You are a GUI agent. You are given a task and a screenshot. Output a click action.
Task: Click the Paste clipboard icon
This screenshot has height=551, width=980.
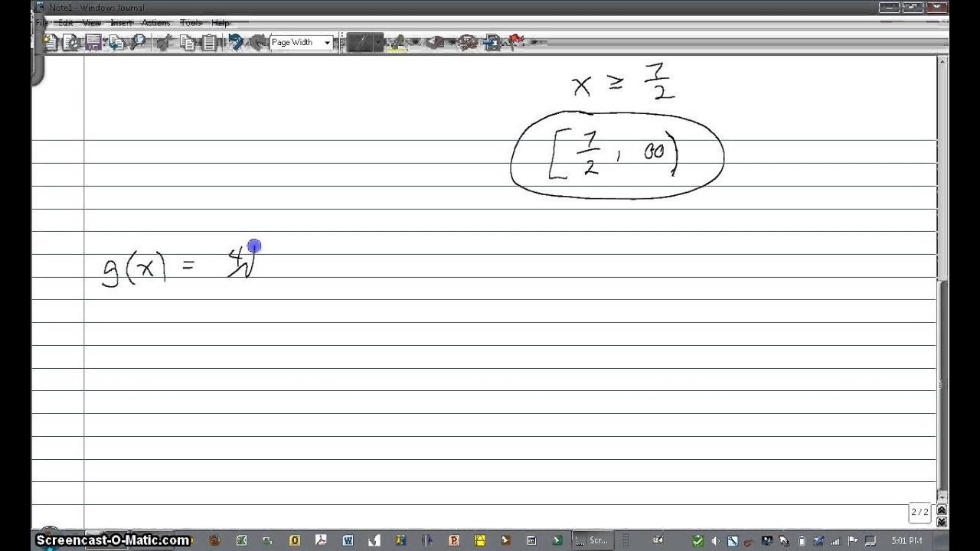point(210,43)
